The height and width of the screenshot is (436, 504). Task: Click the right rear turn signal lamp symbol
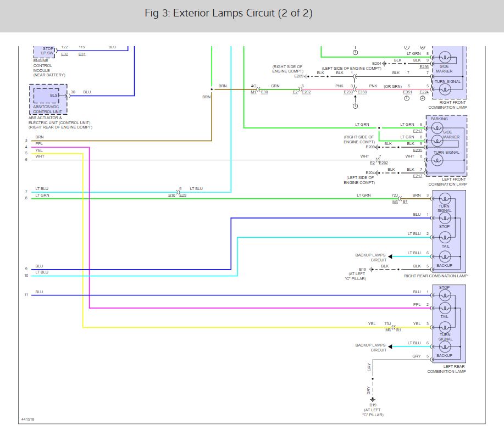445,199
